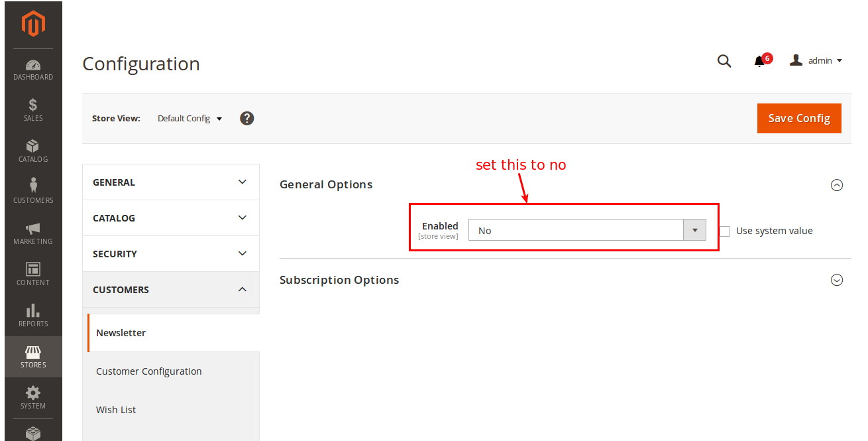Open the Wish List configuration page
The width and height of the screenshot is (868, 441).
(116, 409)
